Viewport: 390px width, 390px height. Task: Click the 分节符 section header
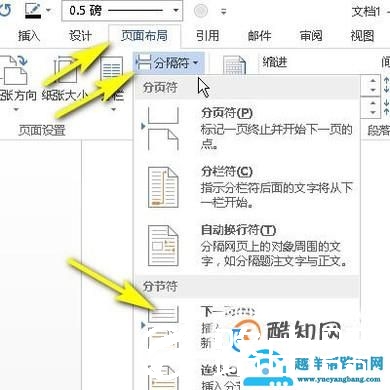pyautogui.click(x=160, y=286)
